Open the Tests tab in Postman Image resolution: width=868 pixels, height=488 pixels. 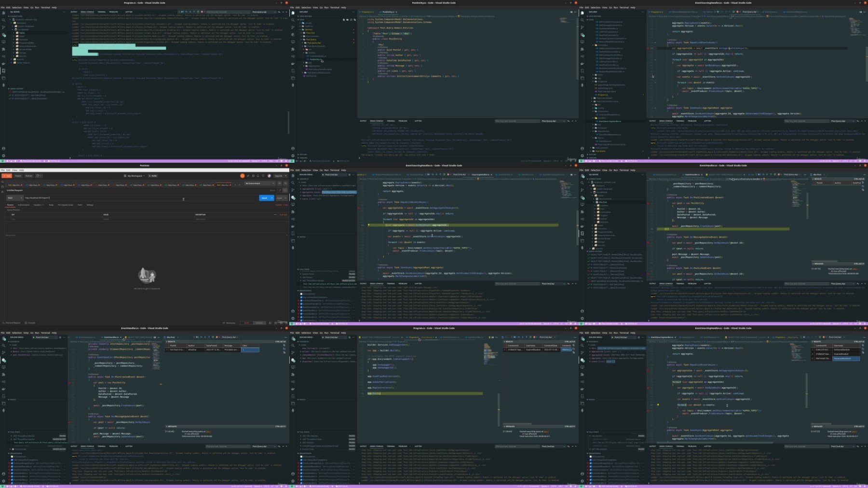pyautogui.click(x=80, y=205)
